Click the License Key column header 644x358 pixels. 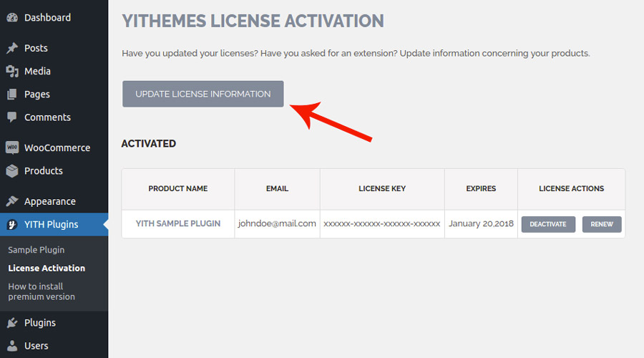click(x=382, y=188)
